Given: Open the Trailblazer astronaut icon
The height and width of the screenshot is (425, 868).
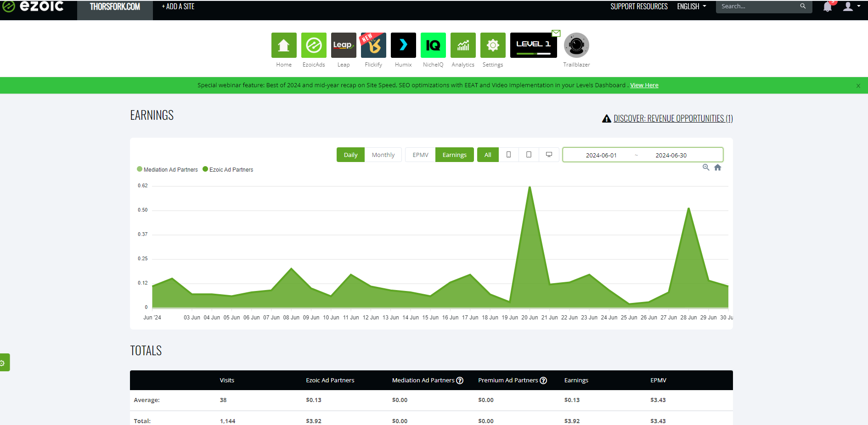Looking at the screenshot, I should [576, 45].
